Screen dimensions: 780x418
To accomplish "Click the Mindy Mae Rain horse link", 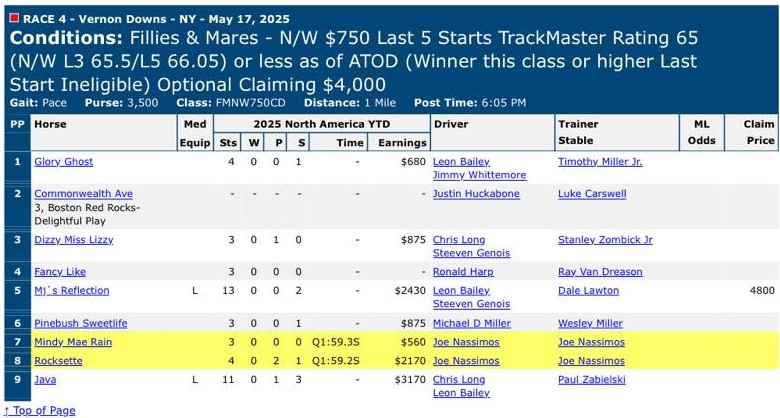I will (75, 342).
